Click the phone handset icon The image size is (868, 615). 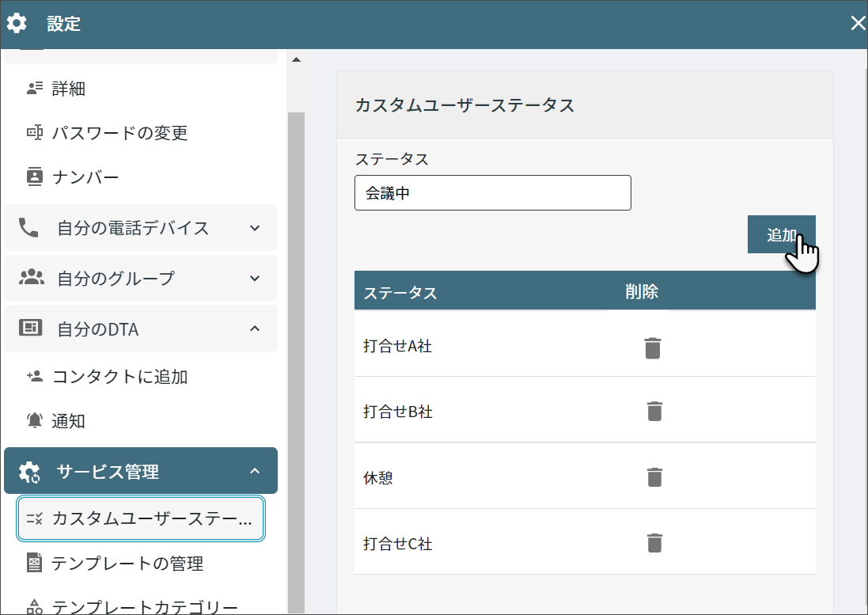(28, 227)
